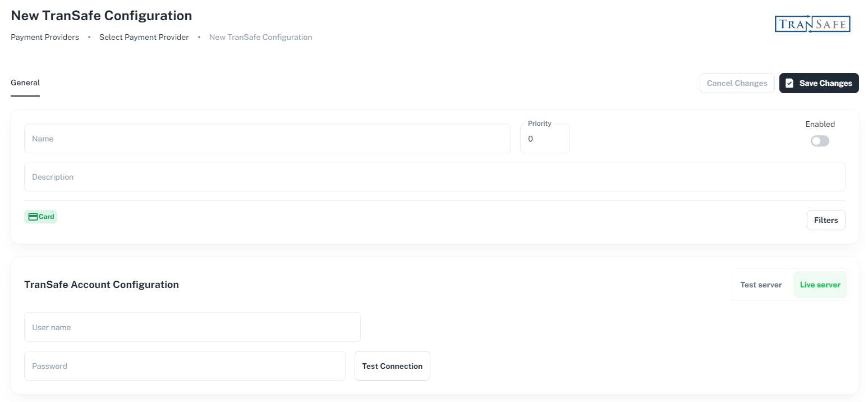Focus the User name field
Screen dimensions: 868x402
pos(192,327)
